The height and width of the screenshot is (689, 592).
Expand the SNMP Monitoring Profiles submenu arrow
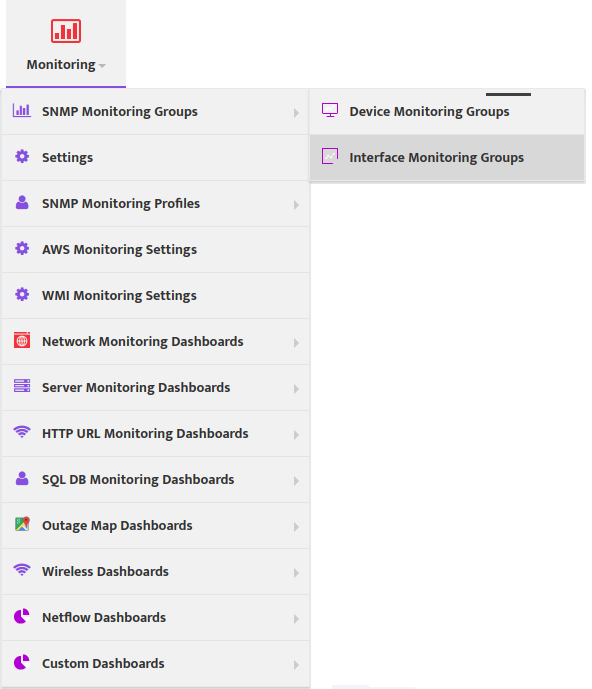coord(296,205)
